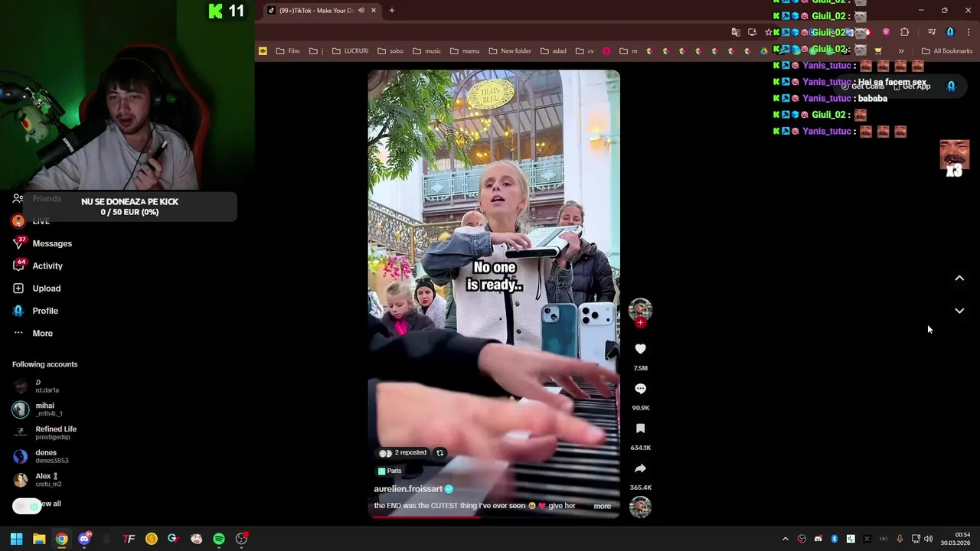Seek the video using the red progress bar
This screenshot has height=551, width=980.
tap(494, 517)
